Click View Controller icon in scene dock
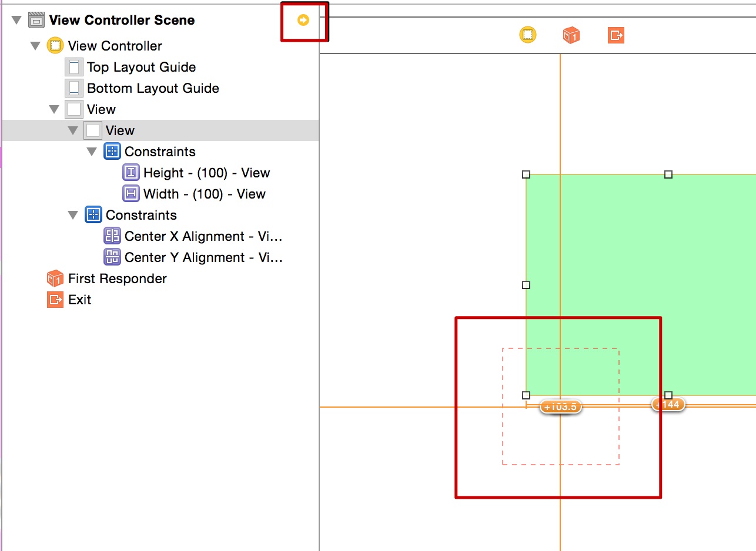 528,35
